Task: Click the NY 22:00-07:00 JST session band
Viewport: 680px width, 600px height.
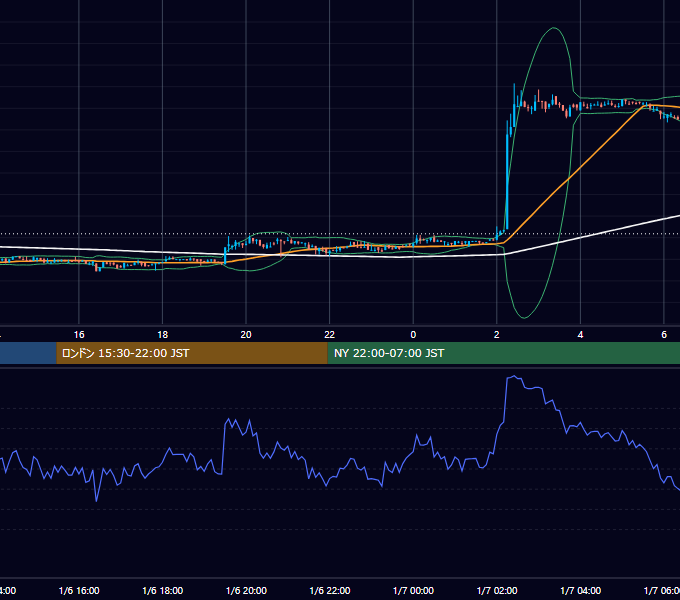Action: [x=503, y=353]
